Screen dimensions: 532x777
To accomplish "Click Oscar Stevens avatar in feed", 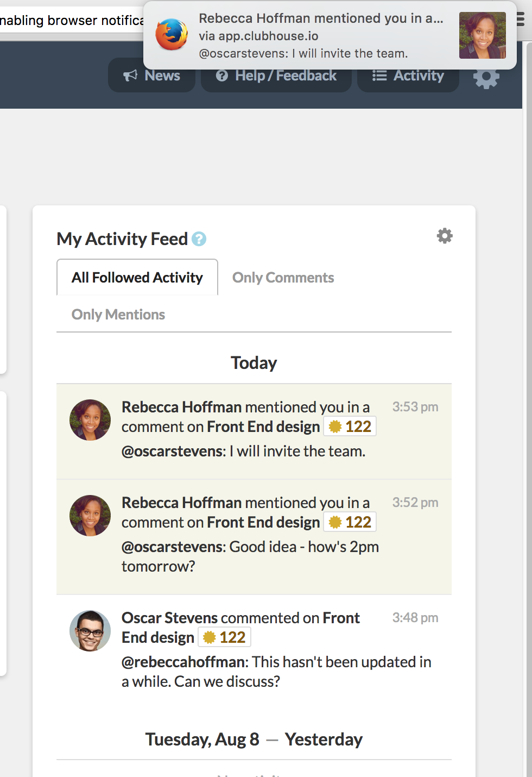I will point(90,631).
